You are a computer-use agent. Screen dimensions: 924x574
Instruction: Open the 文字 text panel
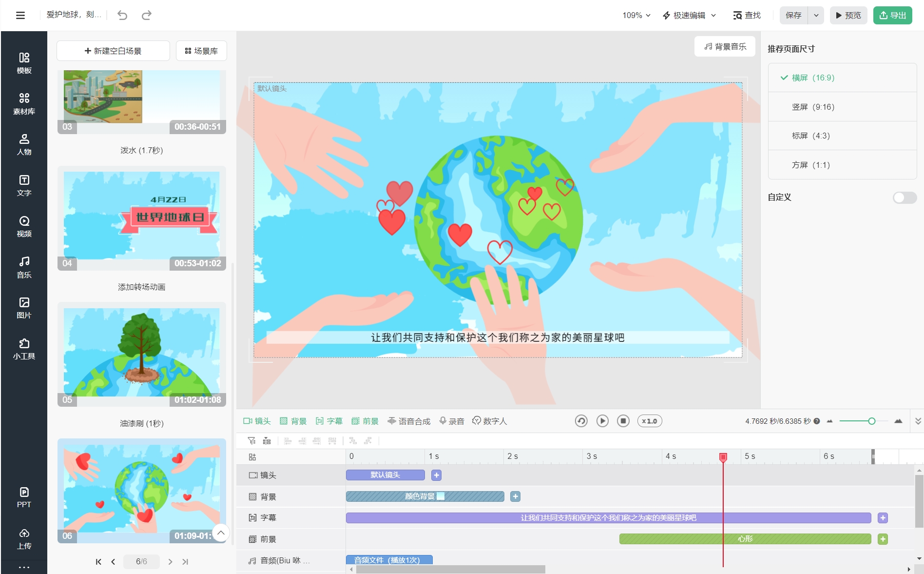pos(24,186)
